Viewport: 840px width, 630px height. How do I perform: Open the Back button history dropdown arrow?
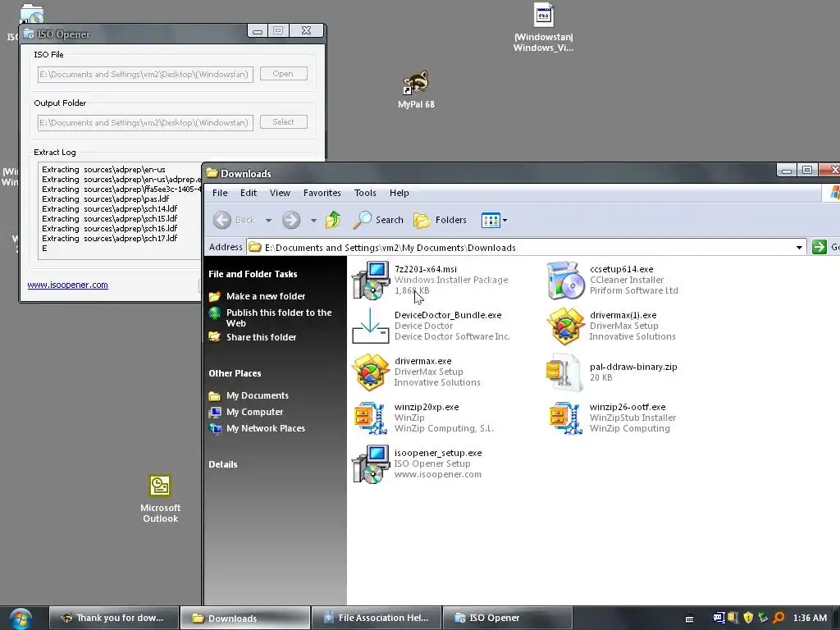point(268,220)
